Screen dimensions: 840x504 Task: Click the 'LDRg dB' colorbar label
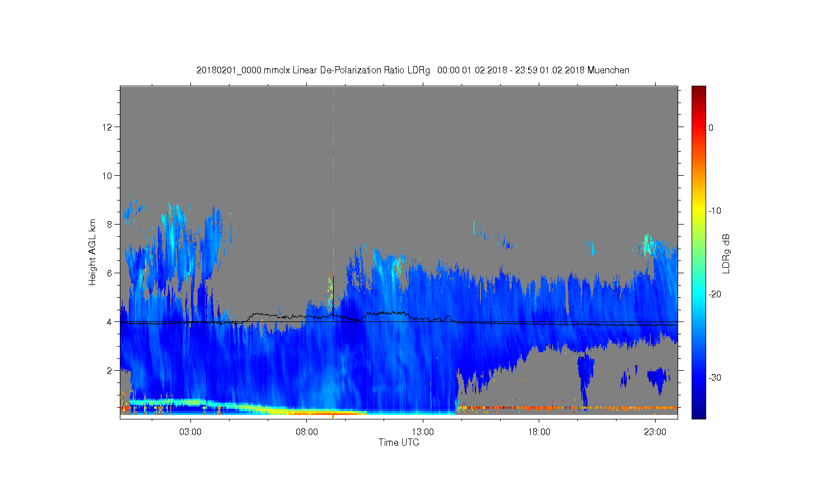pyautogui.click(x=726, y=253)
